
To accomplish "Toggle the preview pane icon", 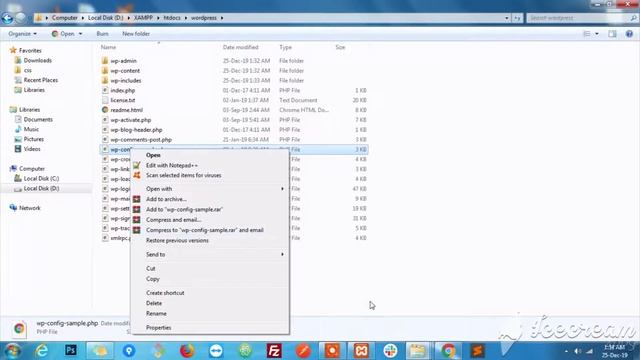I will [x=612, y=34].
